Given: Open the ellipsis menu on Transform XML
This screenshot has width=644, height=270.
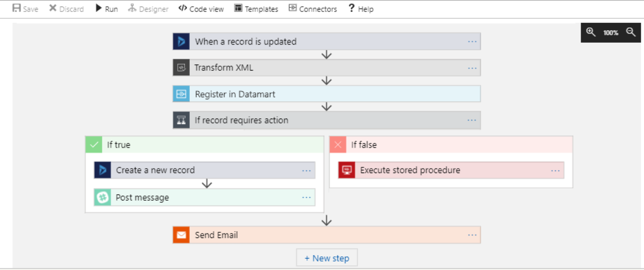Looking at the screenshot, I should (472, 68).
